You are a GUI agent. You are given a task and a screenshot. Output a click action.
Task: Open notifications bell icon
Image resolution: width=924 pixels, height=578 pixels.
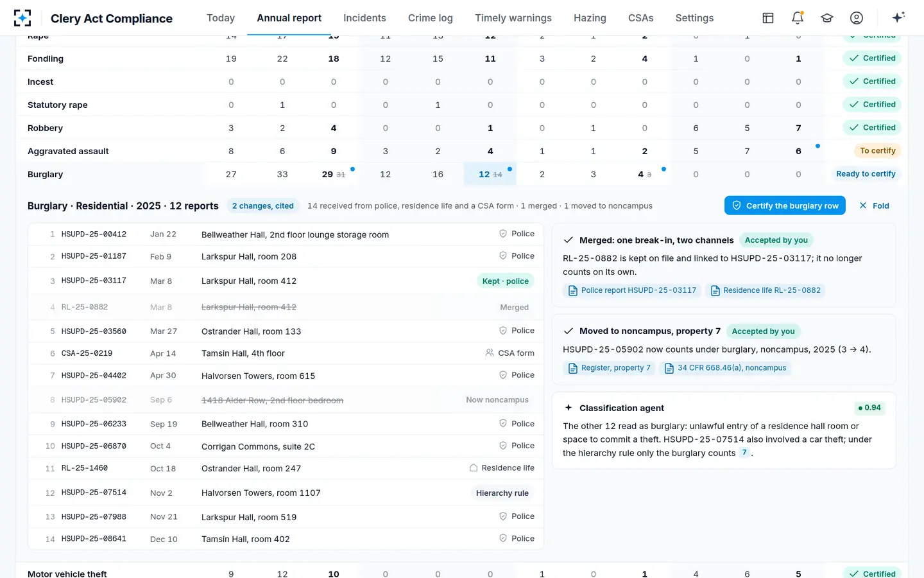pyautogui.click(x=798, y=18)
